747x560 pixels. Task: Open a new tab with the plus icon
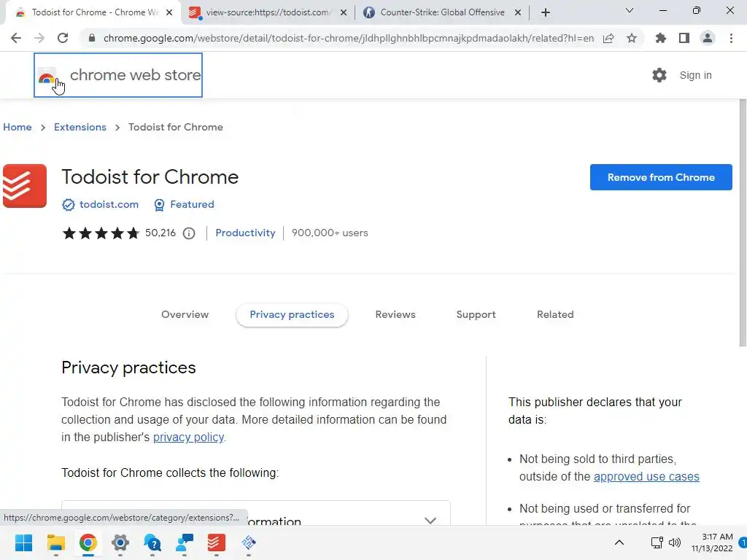(x=546, y=12)
